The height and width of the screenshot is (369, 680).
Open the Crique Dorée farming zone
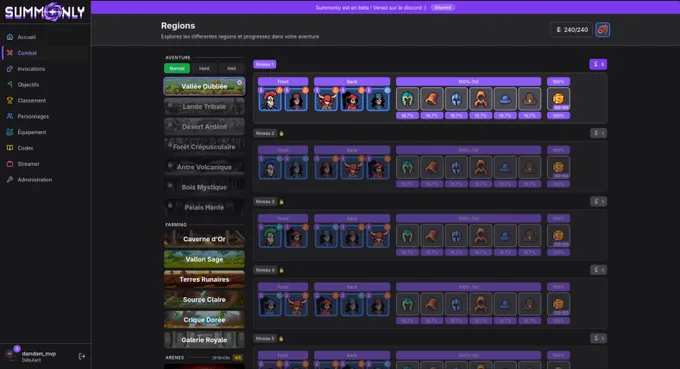(x=204, y=320)
